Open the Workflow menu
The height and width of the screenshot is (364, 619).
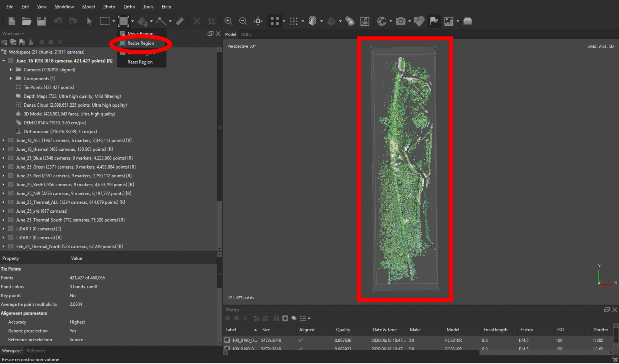[64, 7]
